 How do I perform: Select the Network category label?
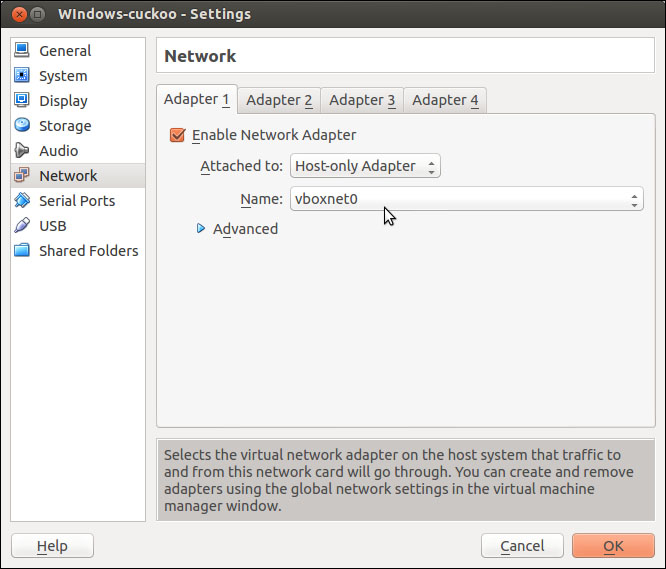68,176
